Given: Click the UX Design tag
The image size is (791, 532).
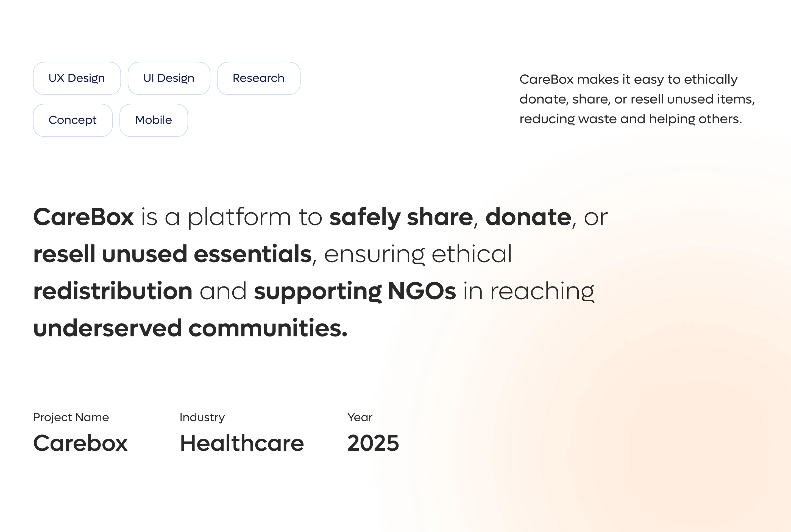Looking at the screenshot, I should 77,78.
